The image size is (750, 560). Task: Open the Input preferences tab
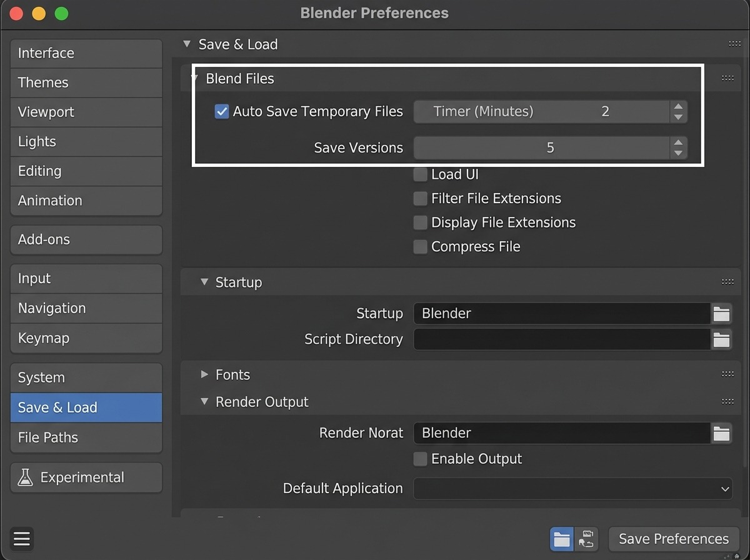point(86,279)
